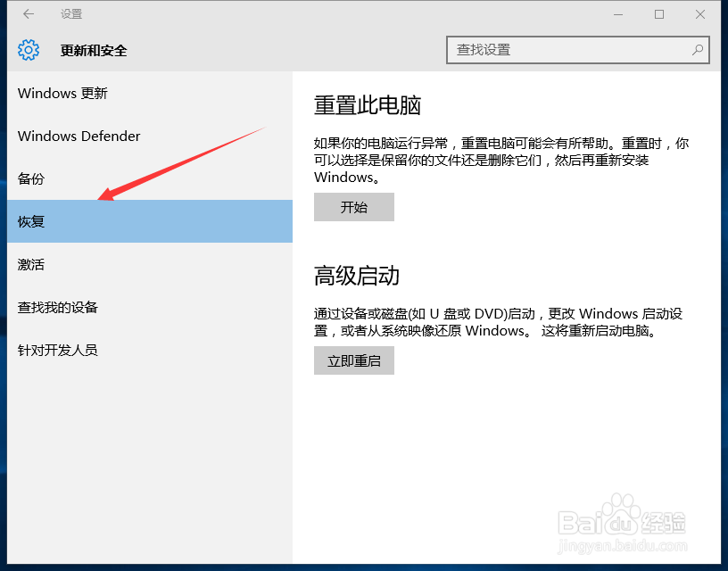The image size is (728, 571).
Task: Focus the 查找设置 search field
Action: (577, 50)
